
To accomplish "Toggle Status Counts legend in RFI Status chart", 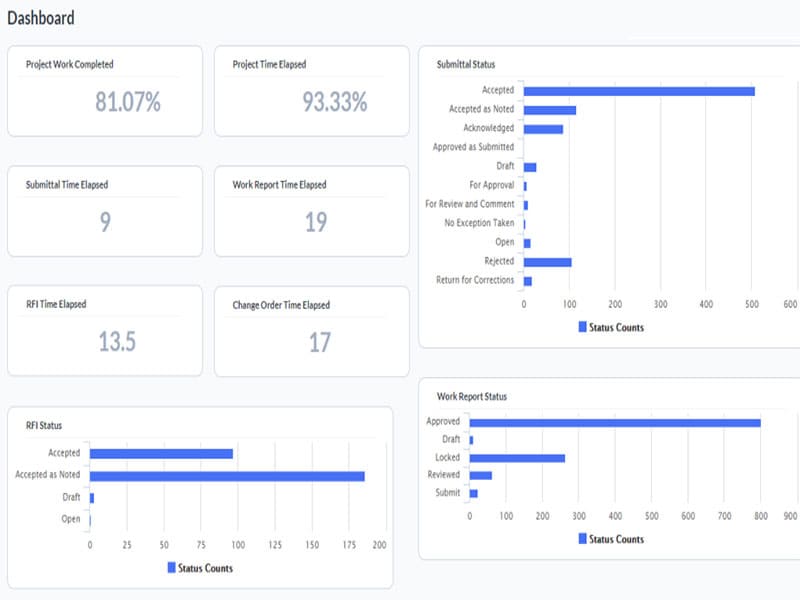I will point(200,568).
